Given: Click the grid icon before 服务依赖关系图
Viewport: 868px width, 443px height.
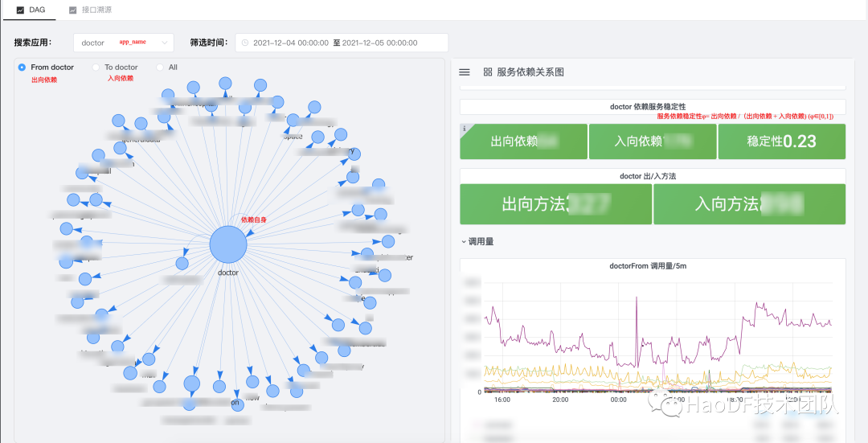Looking at the screenshot, I should (488, 72).
